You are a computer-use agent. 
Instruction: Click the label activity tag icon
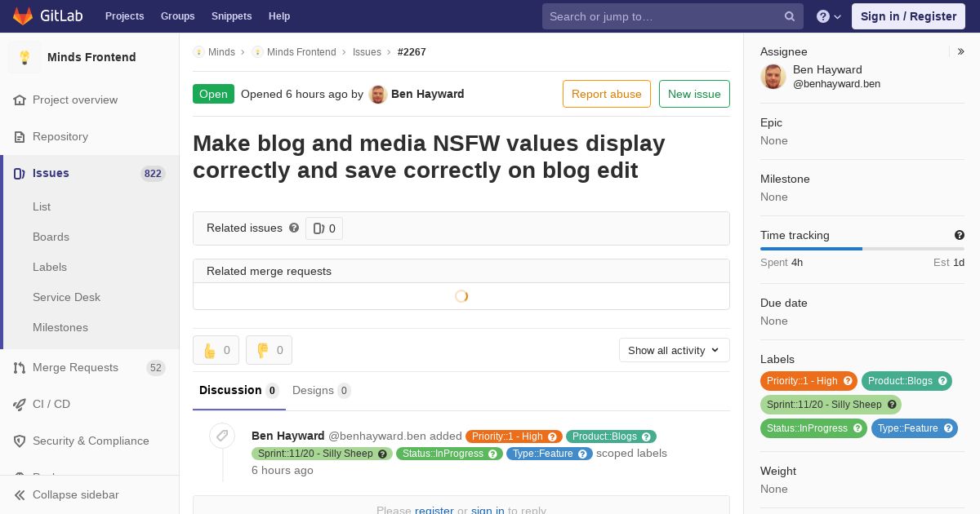click(x=222, y=436)
